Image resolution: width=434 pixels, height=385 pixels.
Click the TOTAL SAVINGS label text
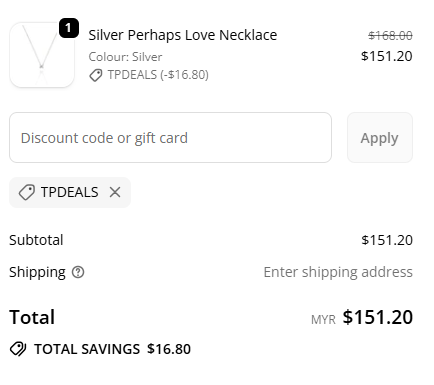click(x=87, y=349)
